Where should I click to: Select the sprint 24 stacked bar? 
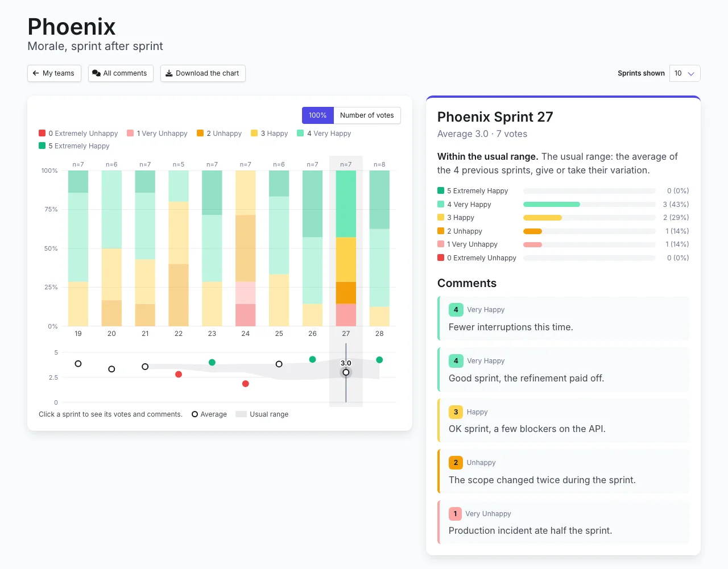[x=246, y=248]
